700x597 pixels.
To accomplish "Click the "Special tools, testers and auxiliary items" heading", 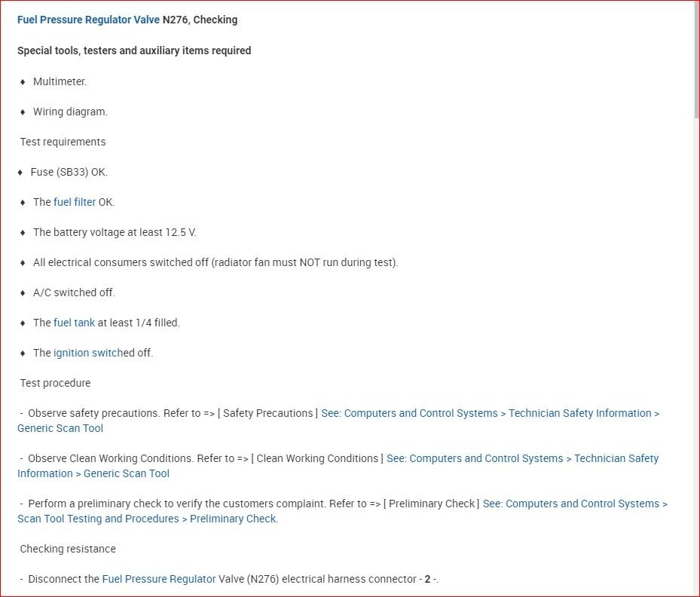I will (134, 51).
